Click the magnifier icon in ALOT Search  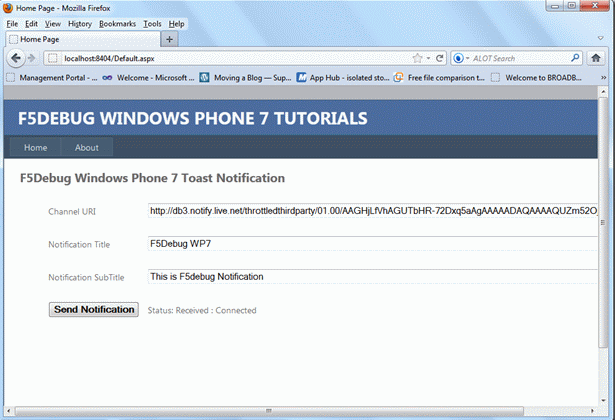pyautogui.click(x=575, y=58)
